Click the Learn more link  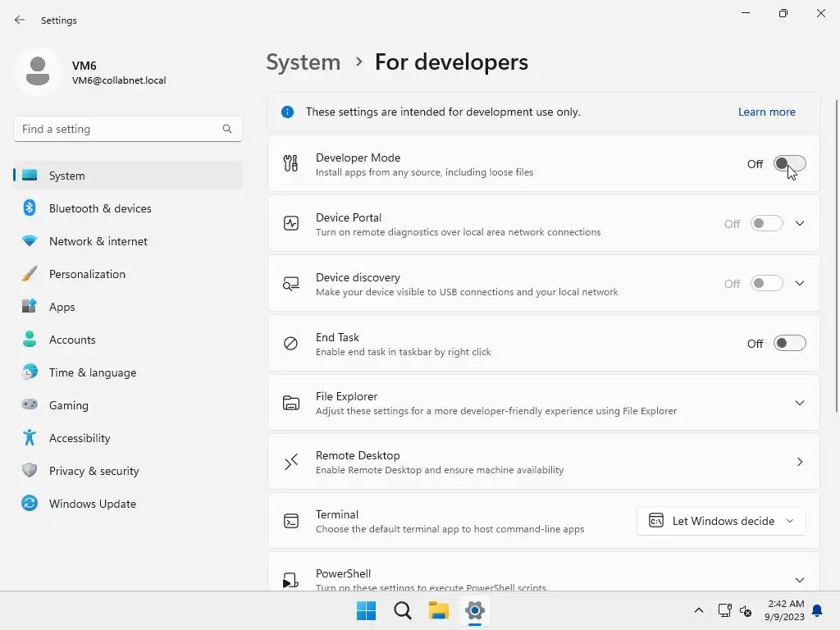767,112
